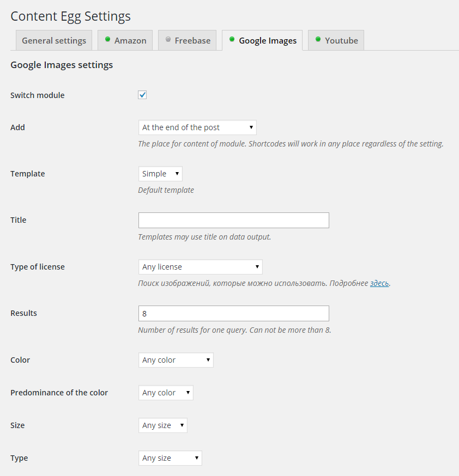Expand the Size dropdown
This screenshot has width=459, height=476.
[x=162, y=425]
